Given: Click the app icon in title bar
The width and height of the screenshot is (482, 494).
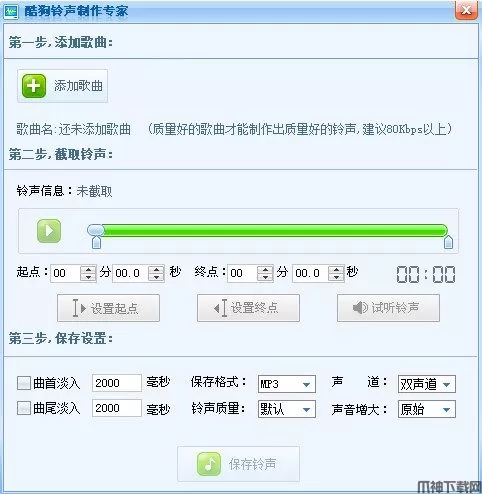Looking at the screenshot, I should [11, 11].
